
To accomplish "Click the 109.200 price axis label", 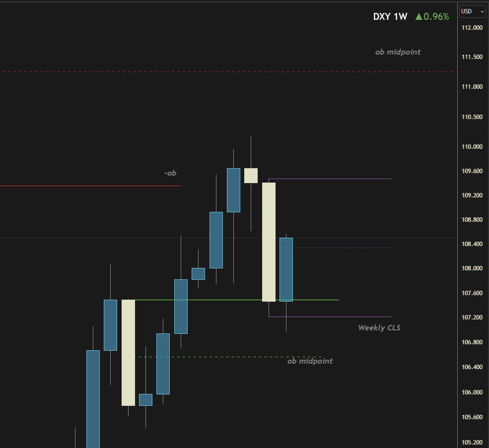I will [x=472, y=195].
